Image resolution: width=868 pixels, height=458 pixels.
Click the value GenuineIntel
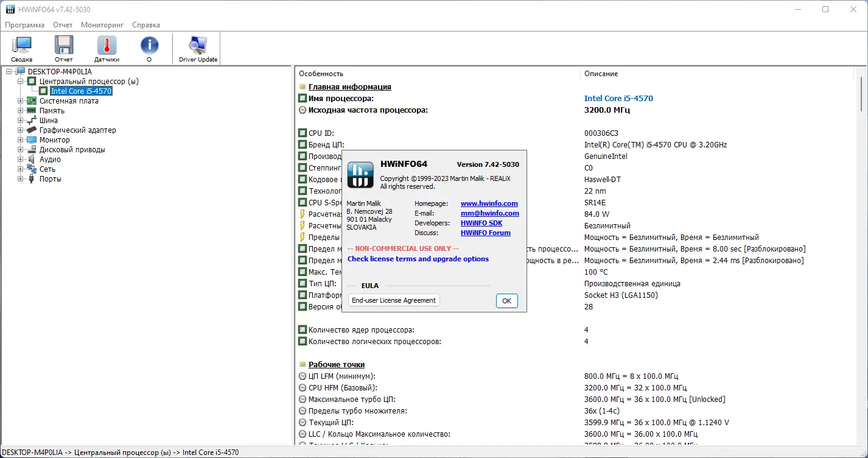coord(606,157)
